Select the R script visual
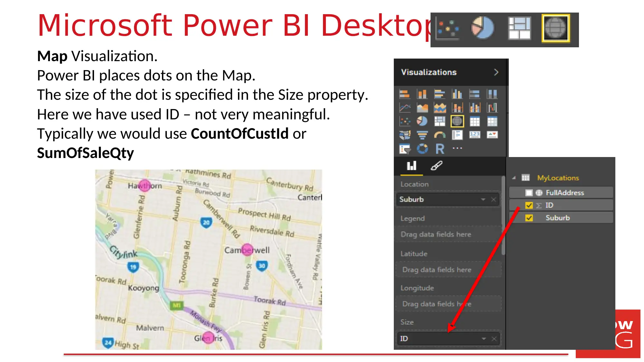The image size is (644, 362). point(440,149)
